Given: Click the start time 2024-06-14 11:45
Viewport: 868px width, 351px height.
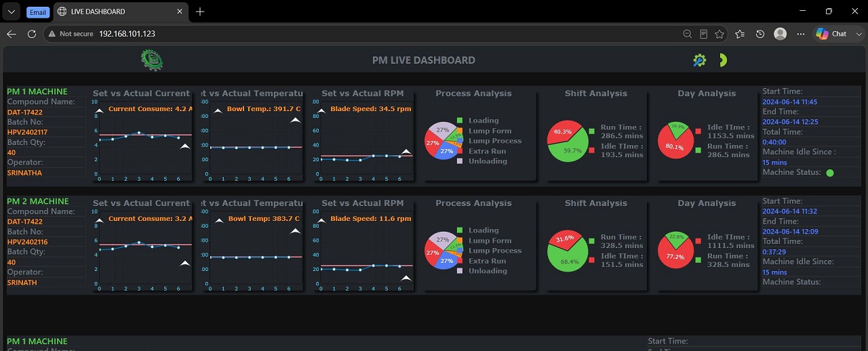Looking at the screenshot, I should 790,102.
